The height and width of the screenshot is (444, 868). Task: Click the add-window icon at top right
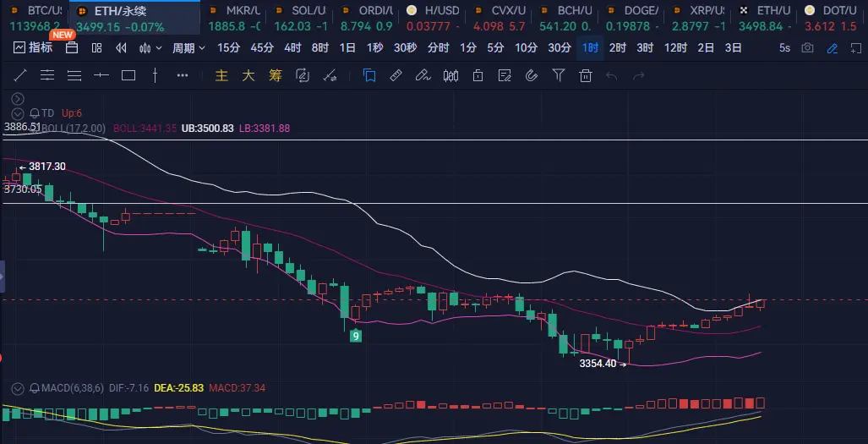(x=856, y=48)
